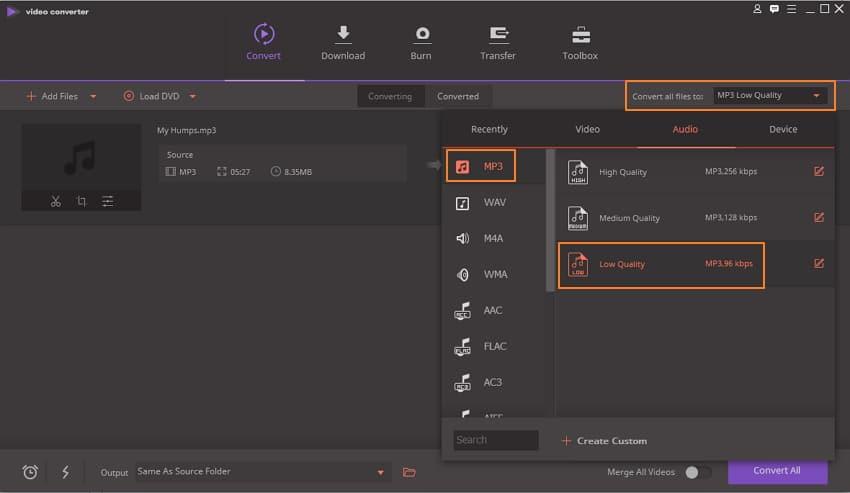
Task: Open the Add Files dropdown arrow
Action: click(x=93, y=97)
